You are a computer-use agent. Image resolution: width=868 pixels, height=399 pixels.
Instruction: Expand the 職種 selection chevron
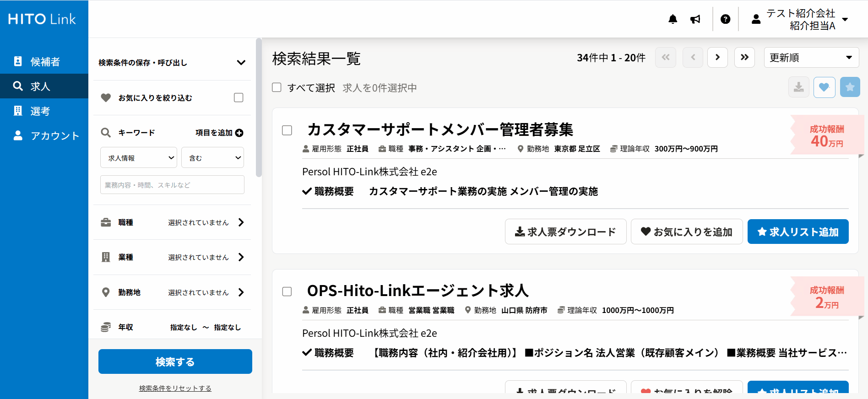coord(241,222)
